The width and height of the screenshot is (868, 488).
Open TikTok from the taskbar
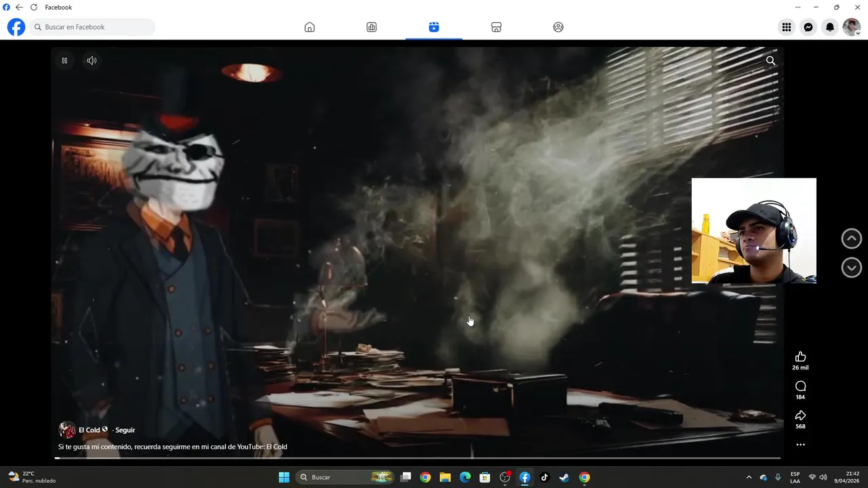(x=545, y=477)
